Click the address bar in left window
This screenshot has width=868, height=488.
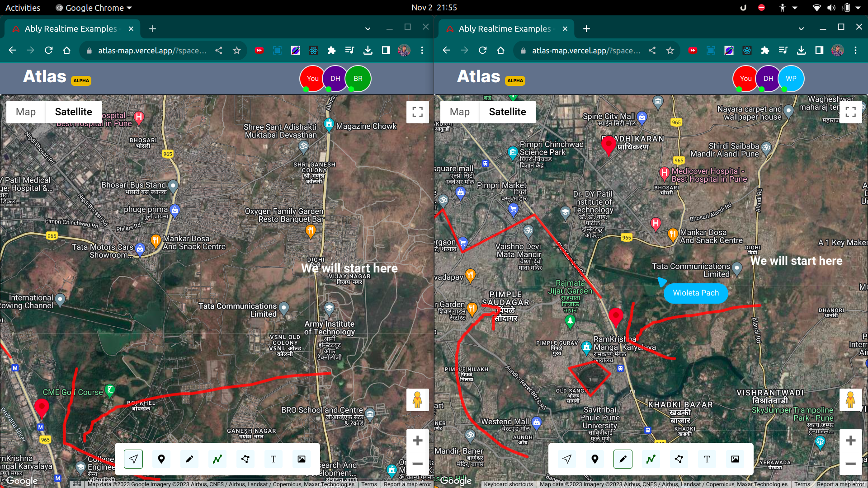pyautogui.click(x=152, y=51)
